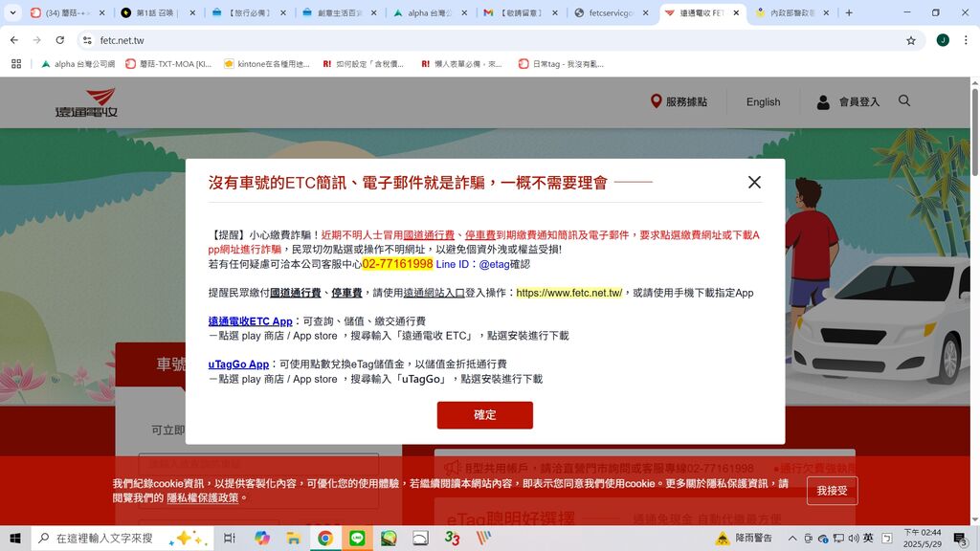Click the page vertical scrollbar thumb
The image size is (980, 551).
(x=975, y=132)
